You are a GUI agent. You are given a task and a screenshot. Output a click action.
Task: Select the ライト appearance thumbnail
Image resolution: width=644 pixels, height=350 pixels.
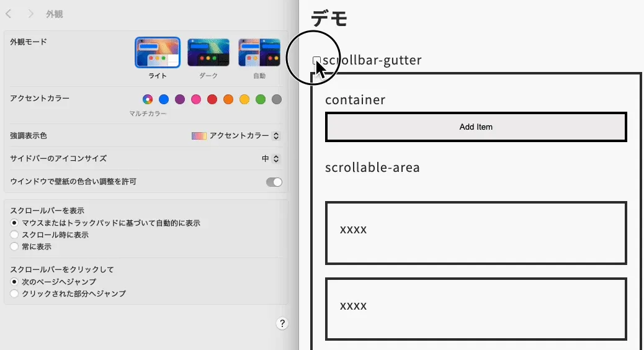tap(158, 53)
